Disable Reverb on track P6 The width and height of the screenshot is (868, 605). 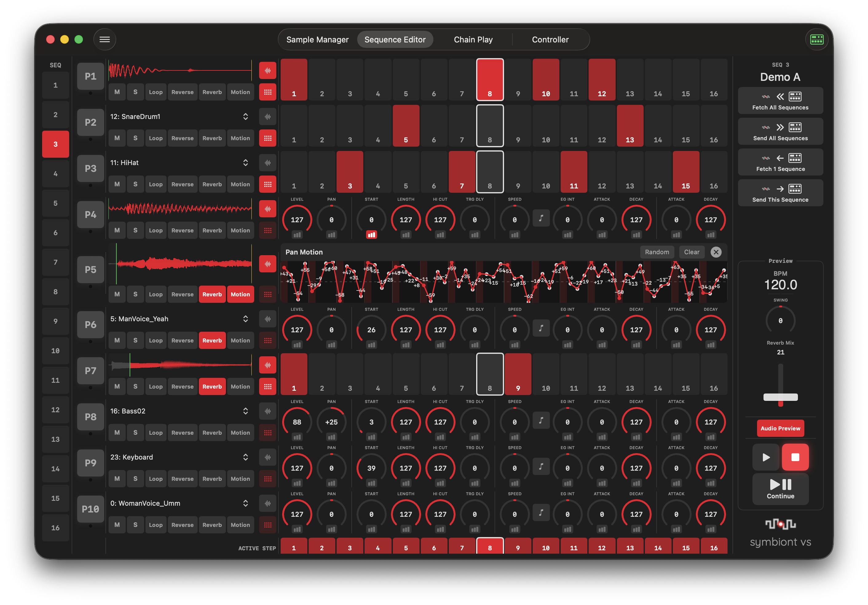click(212, 340)
